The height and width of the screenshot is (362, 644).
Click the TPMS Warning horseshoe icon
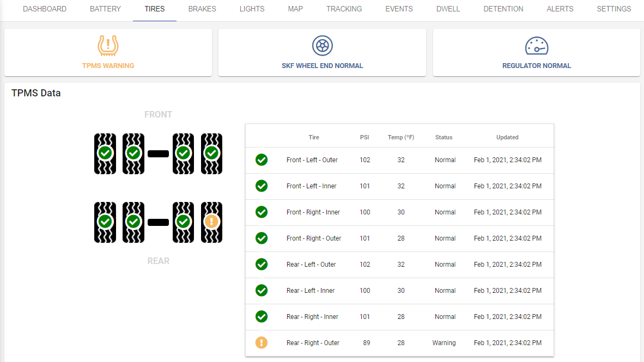coord(108,45)
